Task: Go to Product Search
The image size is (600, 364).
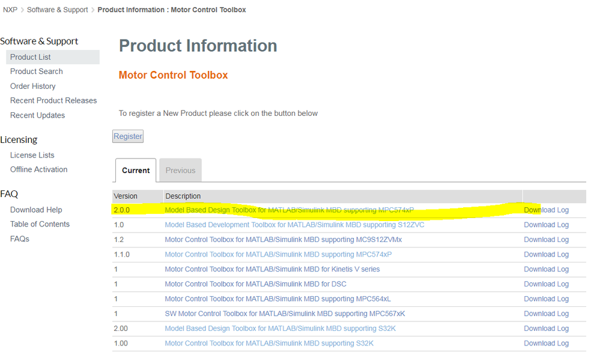Action: click(x=37, y=71)
